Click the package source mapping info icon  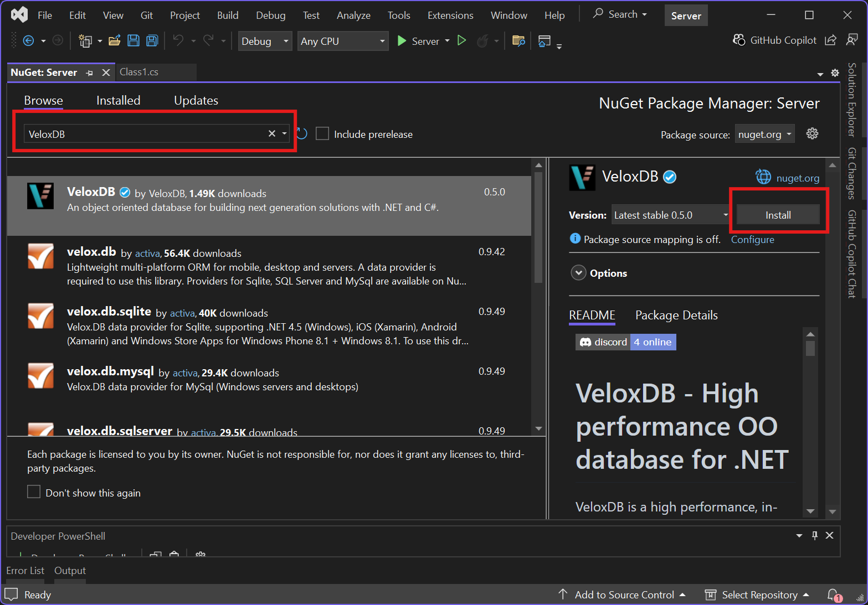[x=575, y=239]
